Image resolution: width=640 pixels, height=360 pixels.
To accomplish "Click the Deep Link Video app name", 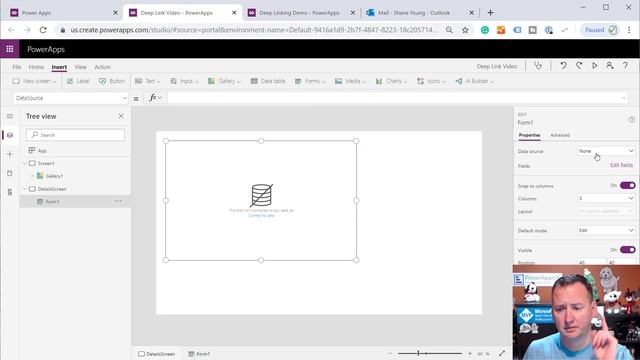I will [x=497, y=66].
